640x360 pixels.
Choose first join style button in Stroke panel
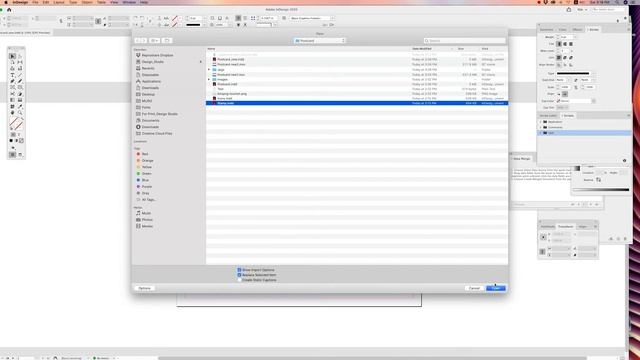[x=559, y=58]
